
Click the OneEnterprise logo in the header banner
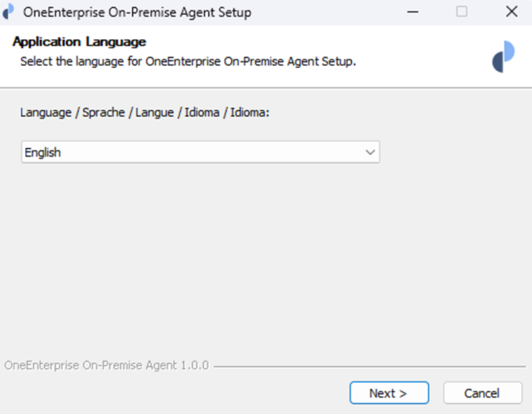(x=503, y=56)
